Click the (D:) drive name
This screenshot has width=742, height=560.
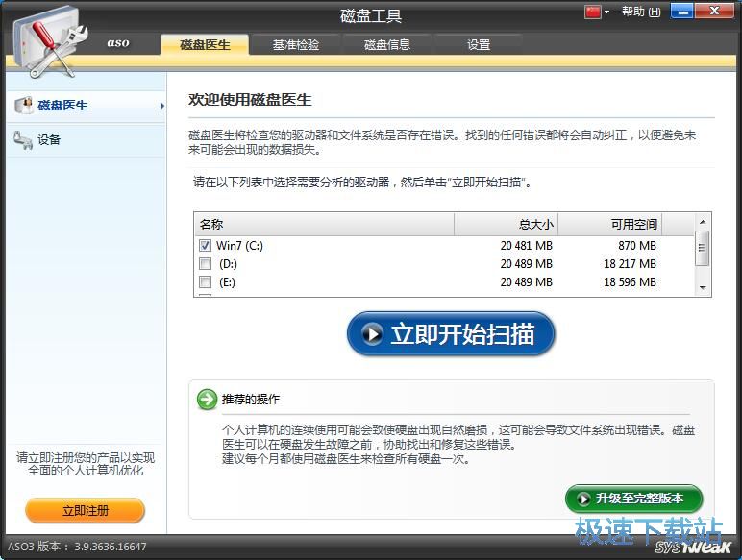coord(228,264)
